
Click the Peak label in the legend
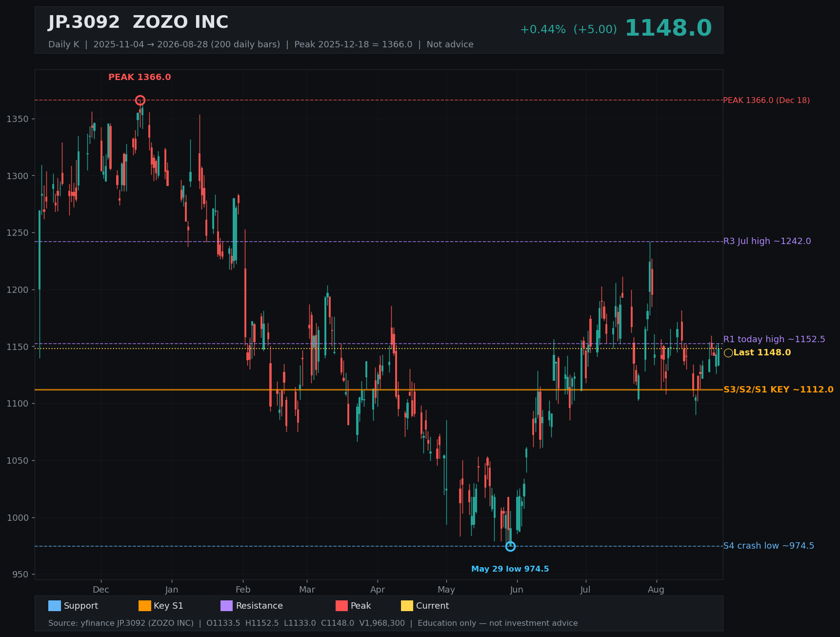(361, 606)
